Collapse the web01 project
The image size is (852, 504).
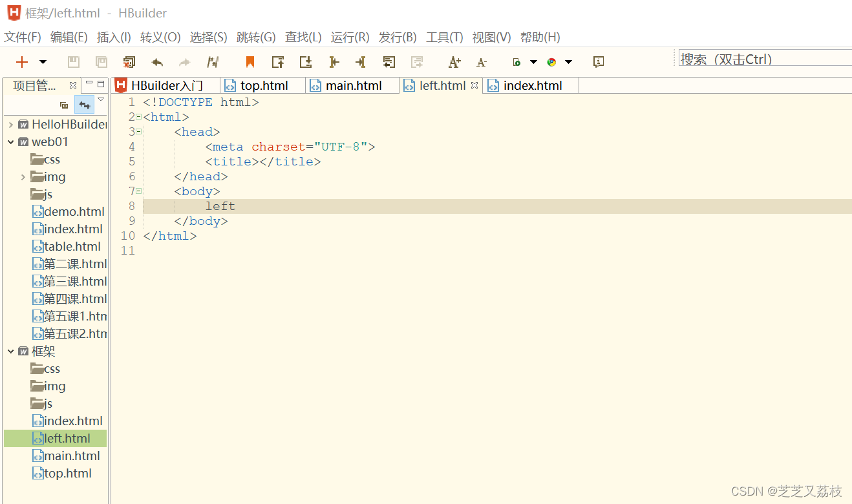pos(11,142)
